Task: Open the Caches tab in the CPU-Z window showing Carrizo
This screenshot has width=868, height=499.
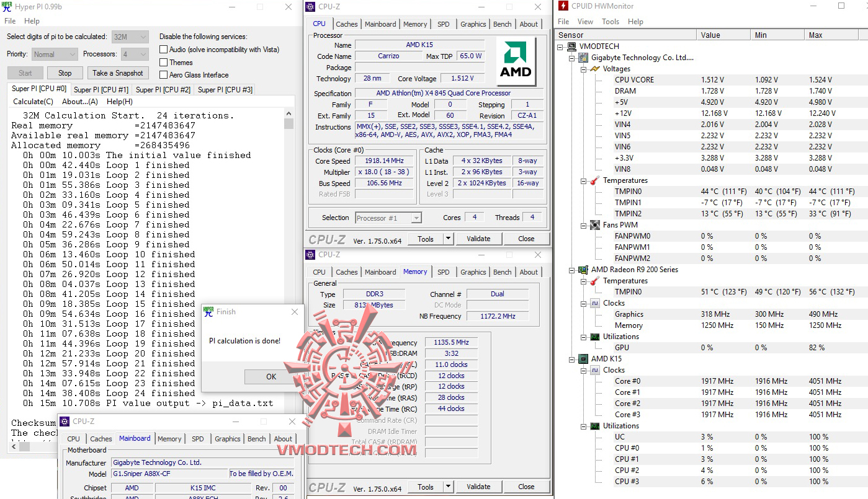Action: (x=347, y=24)
